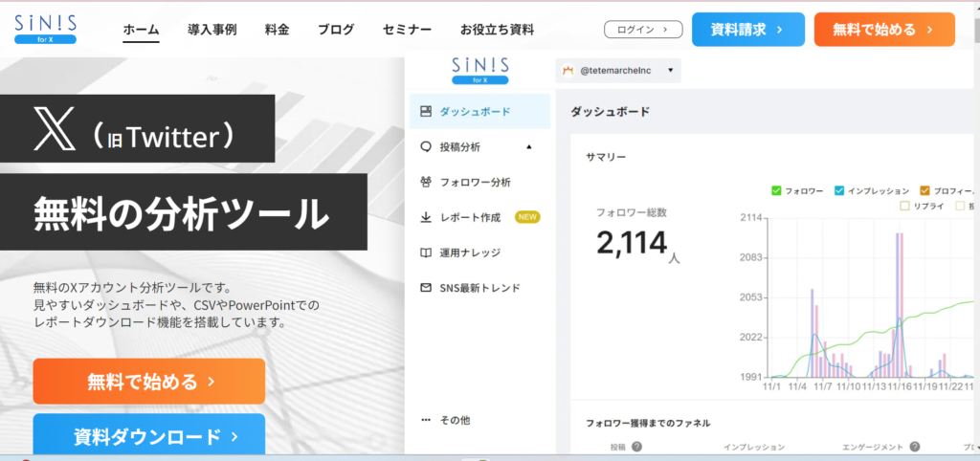Screen dimensions: 980x461
Task: Open the ブログ menu item
Action: 336,30
